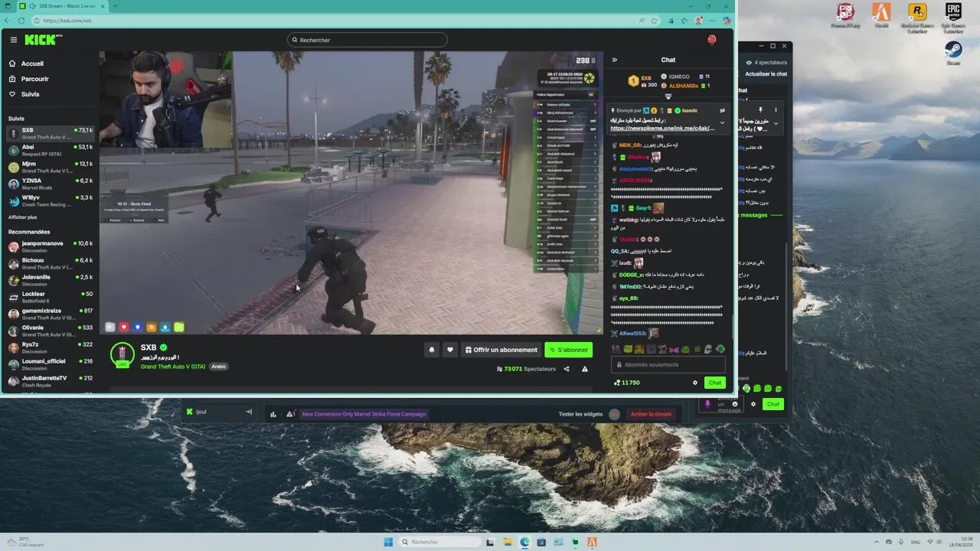Focus the Rechercher search field on Kick
The width and height of the screenshot is (980, 551).
(367, 40)
